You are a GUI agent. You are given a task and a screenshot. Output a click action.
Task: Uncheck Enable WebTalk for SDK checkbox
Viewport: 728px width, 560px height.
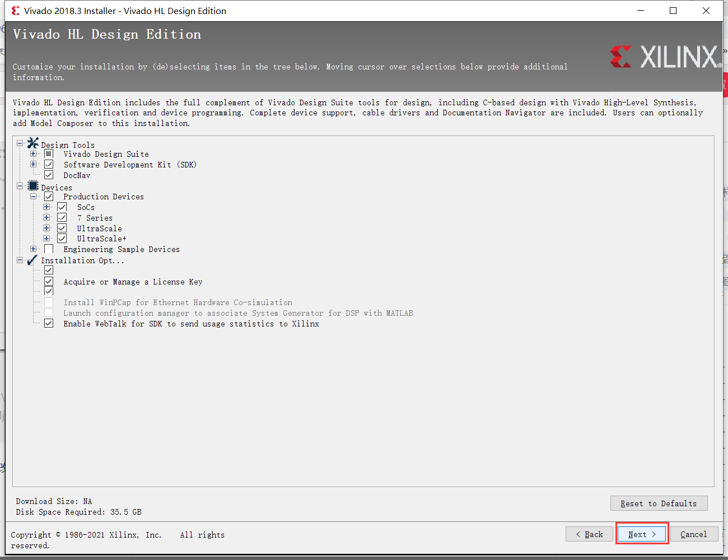pos(49,323)
